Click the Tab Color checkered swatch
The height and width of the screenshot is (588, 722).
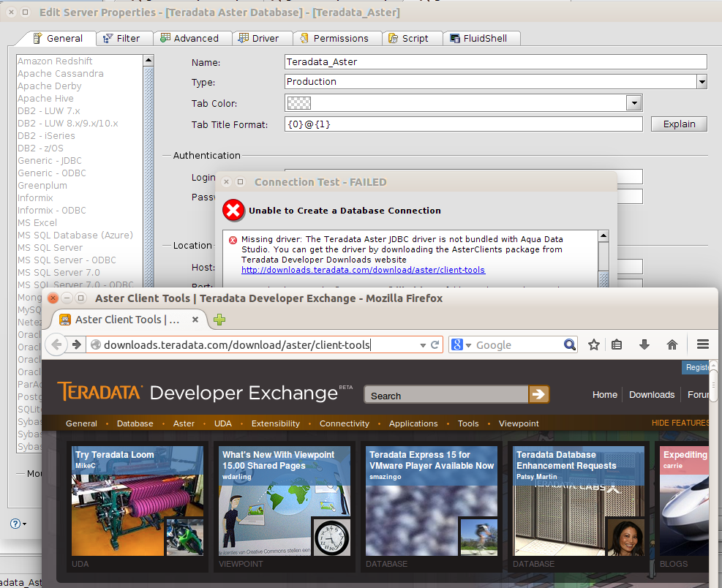[x=299, y=103]
